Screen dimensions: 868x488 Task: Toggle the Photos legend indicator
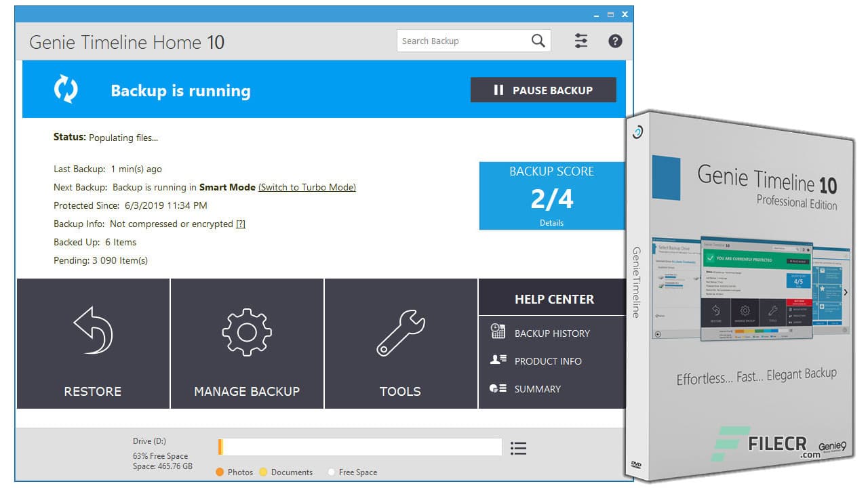coord(220,472)
